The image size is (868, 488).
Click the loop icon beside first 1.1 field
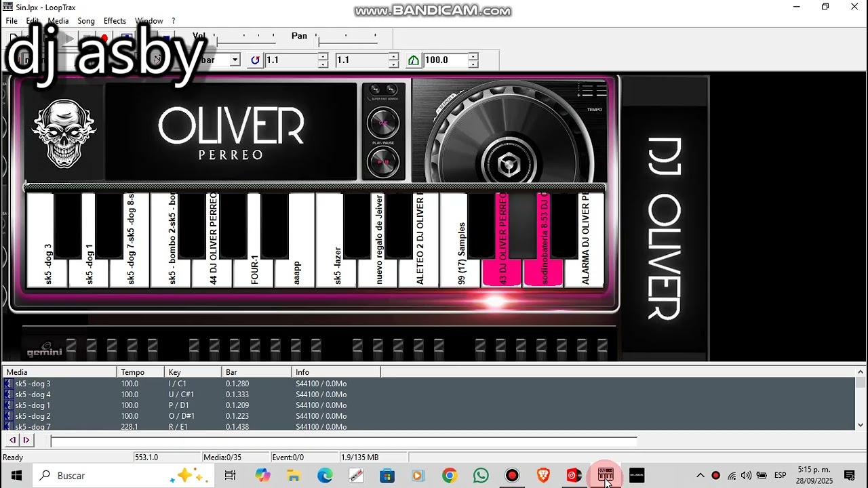coord(255,60)
